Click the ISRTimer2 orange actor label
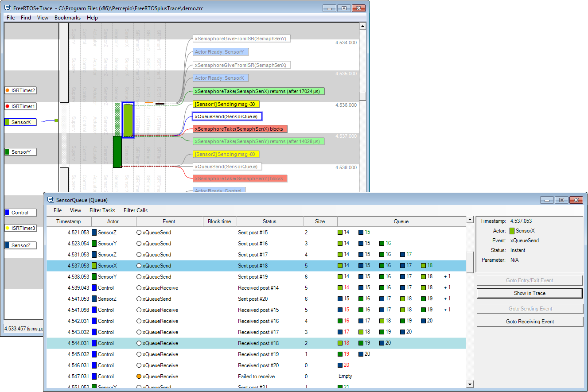Screen dimensions: 588x392 point(20,90)
